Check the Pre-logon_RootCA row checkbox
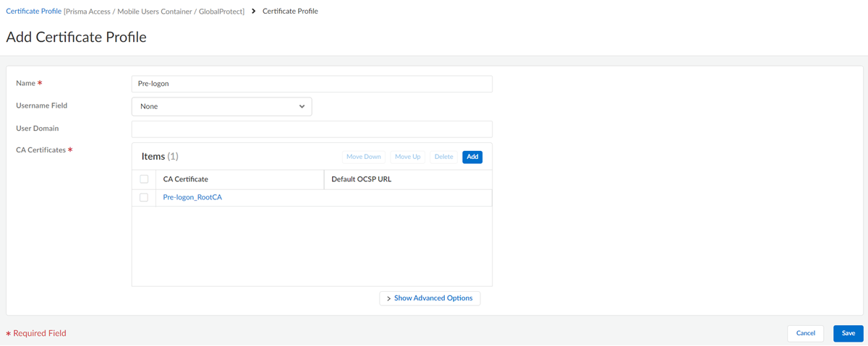 (144, 197)
